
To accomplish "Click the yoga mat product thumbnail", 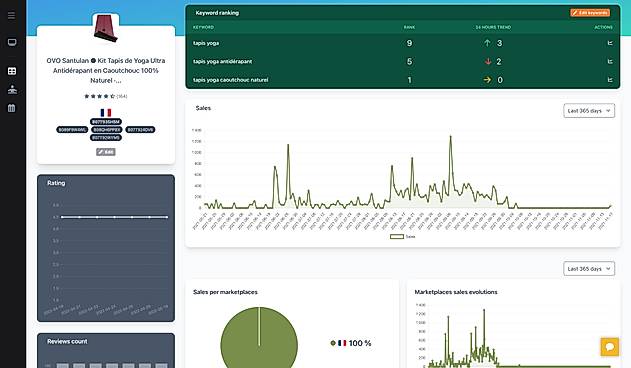I will coord(106,28).
